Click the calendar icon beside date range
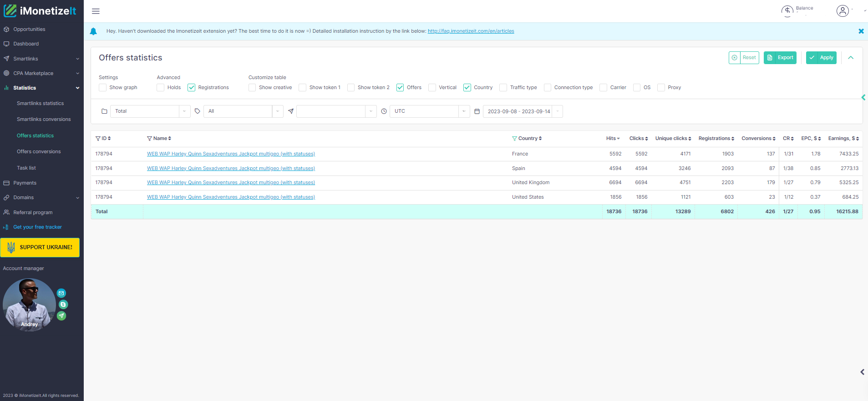Image resolution: width=868 pixels, height=401 pixels. click(477, 111)
